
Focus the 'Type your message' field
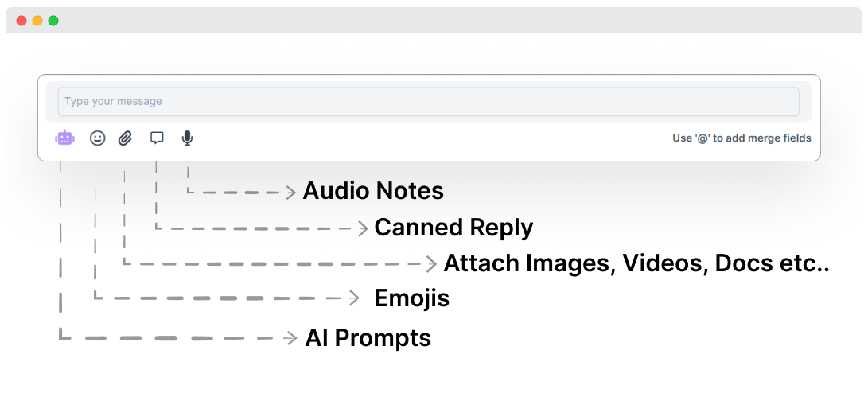point(428,102)
